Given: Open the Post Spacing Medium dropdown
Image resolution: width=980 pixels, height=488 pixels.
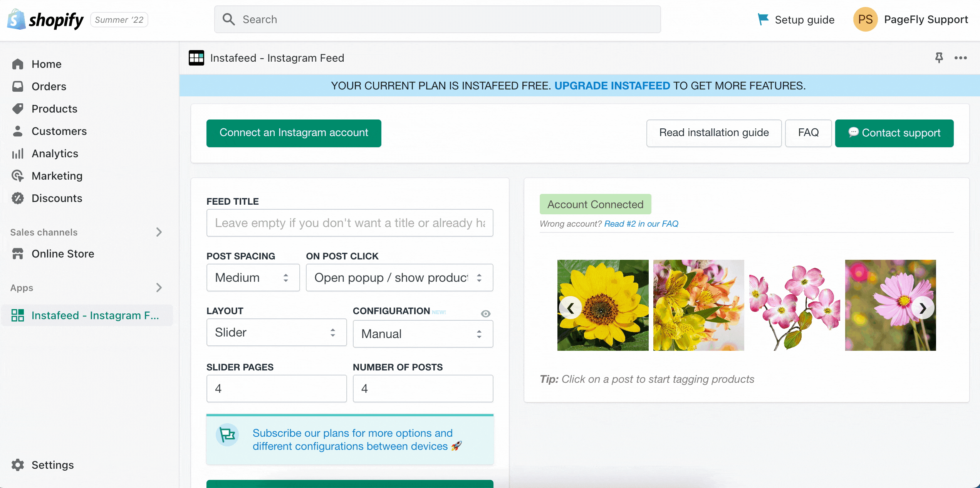Looking at the screenshot, I should (x=253, y=278).
